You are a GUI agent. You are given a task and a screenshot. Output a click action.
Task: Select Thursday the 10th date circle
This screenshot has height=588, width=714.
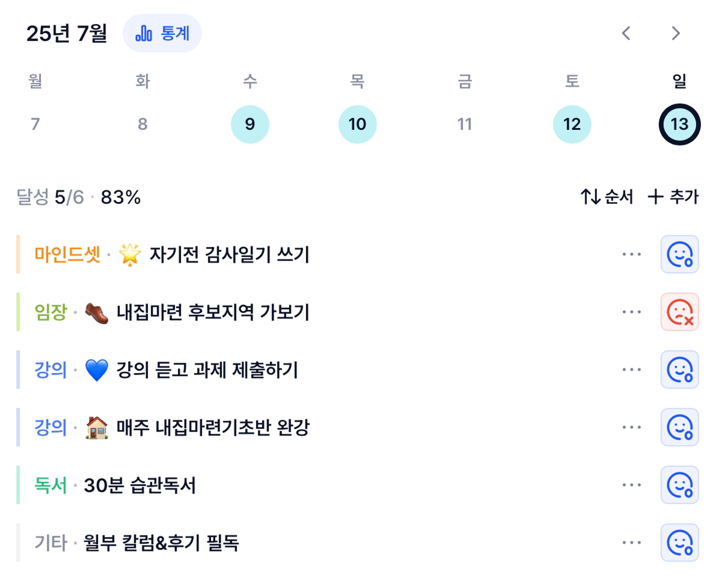click(x=357, y=124)
